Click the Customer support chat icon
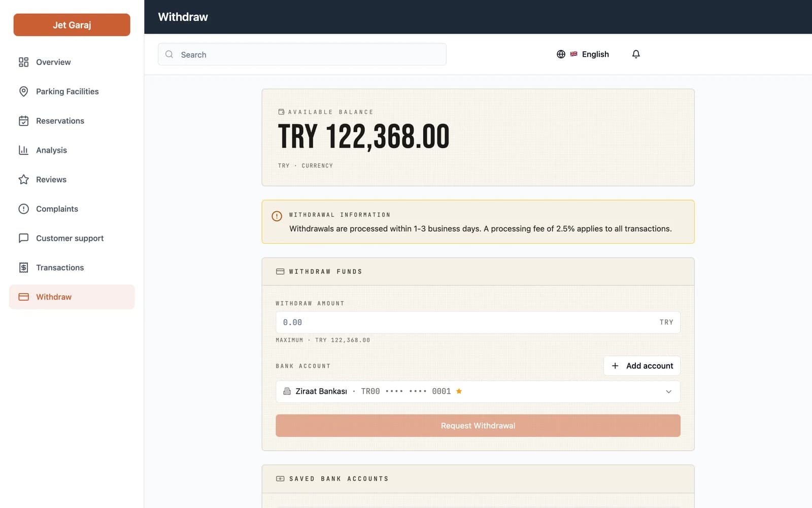Viewport: 812px width, 508px height. (23, 238)
